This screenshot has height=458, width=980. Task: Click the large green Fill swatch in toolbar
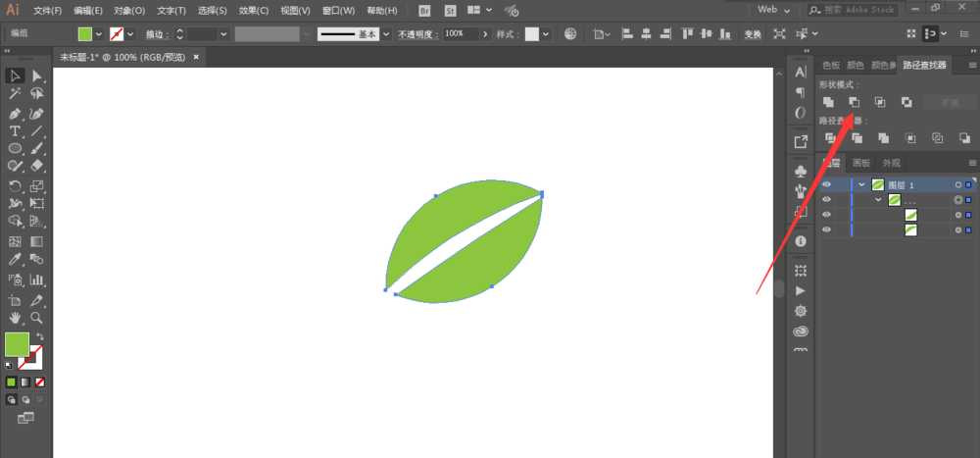(x=17, y=344)
